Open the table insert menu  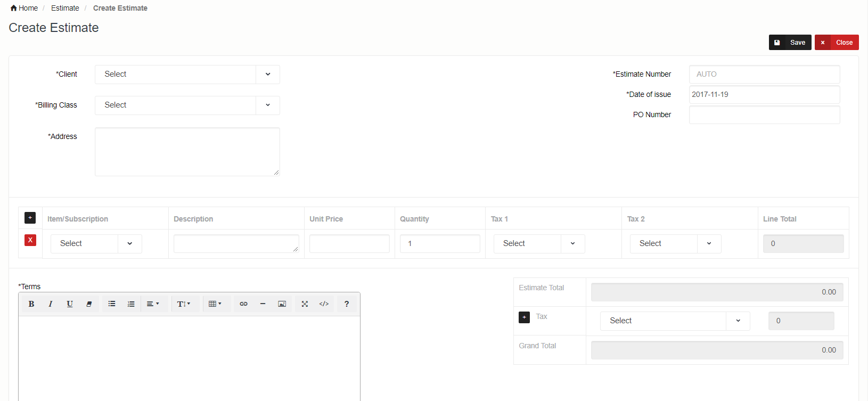click(x=215, y=304)
